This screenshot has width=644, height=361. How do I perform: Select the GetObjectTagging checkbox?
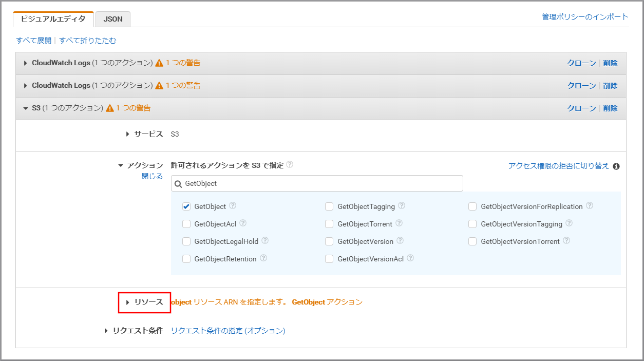[329, 206]
